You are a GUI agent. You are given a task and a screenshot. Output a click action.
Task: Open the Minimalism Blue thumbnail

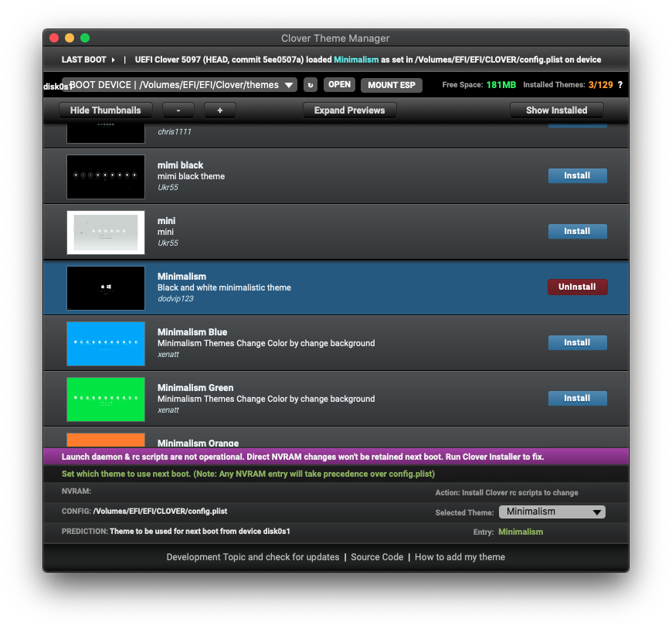point(106,343)
